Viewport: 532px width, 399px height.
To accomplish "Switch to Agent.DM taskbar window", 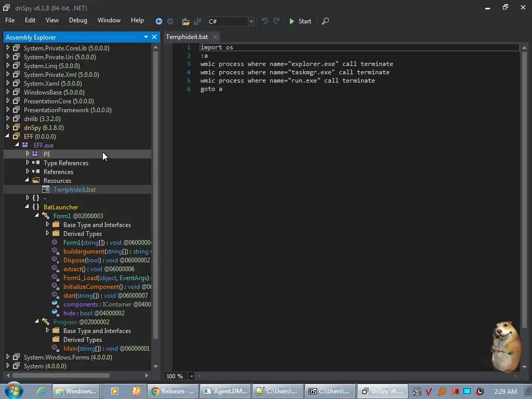I will click(x=225, y=391).
